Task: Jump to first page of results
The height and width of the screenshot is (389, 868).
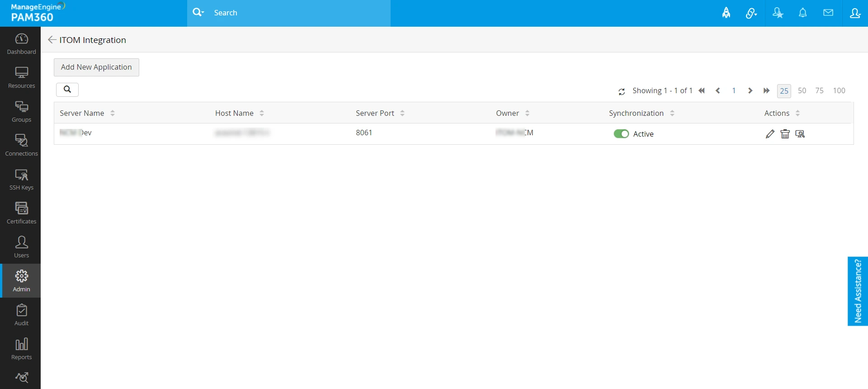Action: [702, 91]
